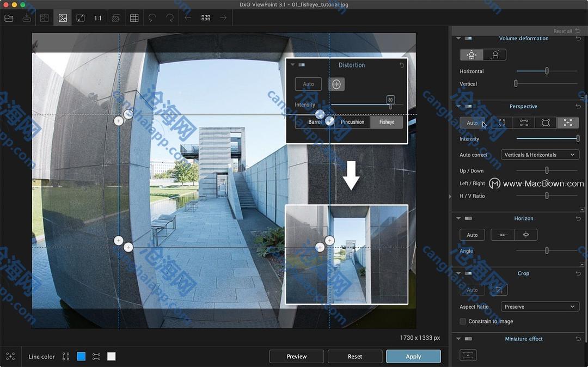This screenshot has height=367, width=588.
Task: Select the force parallel verticals perspective tool
Action: tap(502, 123)
